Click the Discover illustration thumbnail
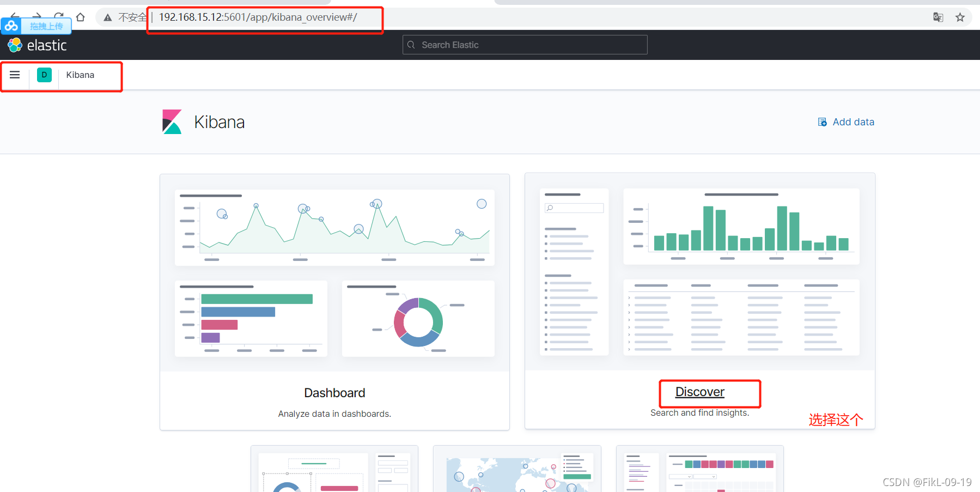Viewport: 980px width, 492px height. coord(699,272)
